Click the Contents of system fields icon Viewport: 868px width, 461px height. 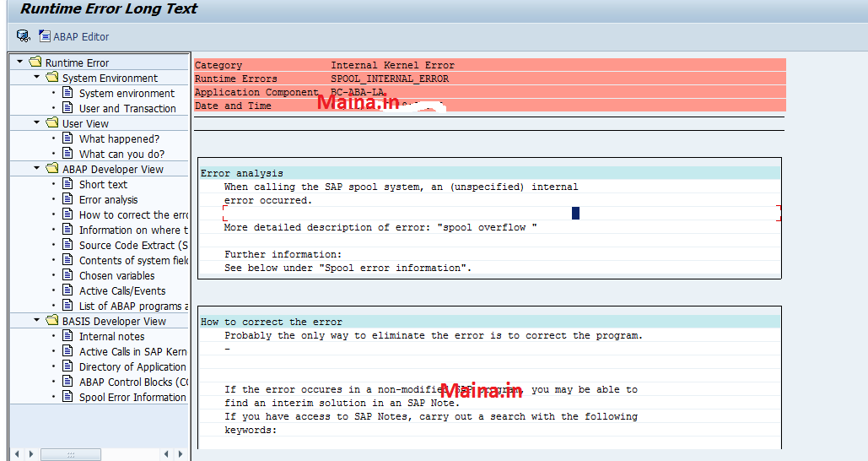(x=67, y=259)
